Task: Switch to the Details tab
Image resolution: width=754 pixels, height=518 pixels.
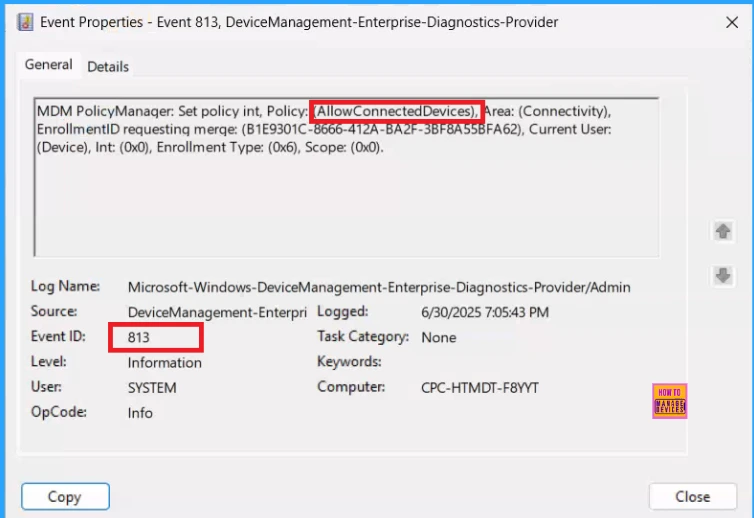Action: coord(108,66)
